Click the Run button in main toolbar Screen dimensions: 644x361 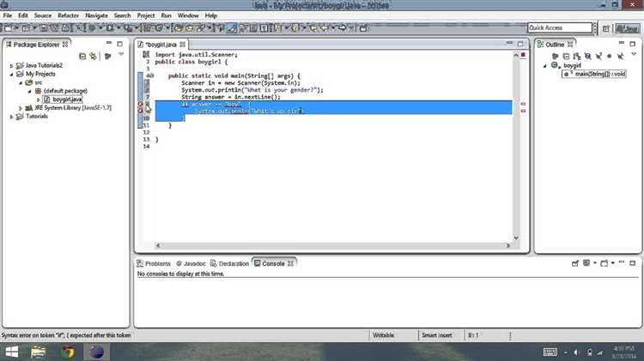(110, 28)
